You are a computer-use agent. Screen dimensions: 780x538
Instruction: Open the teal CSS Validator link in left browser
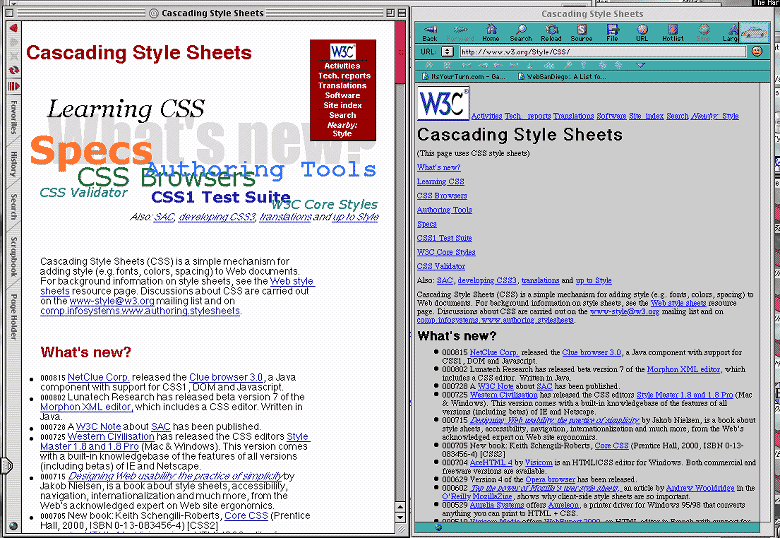[x=84, y=192]
